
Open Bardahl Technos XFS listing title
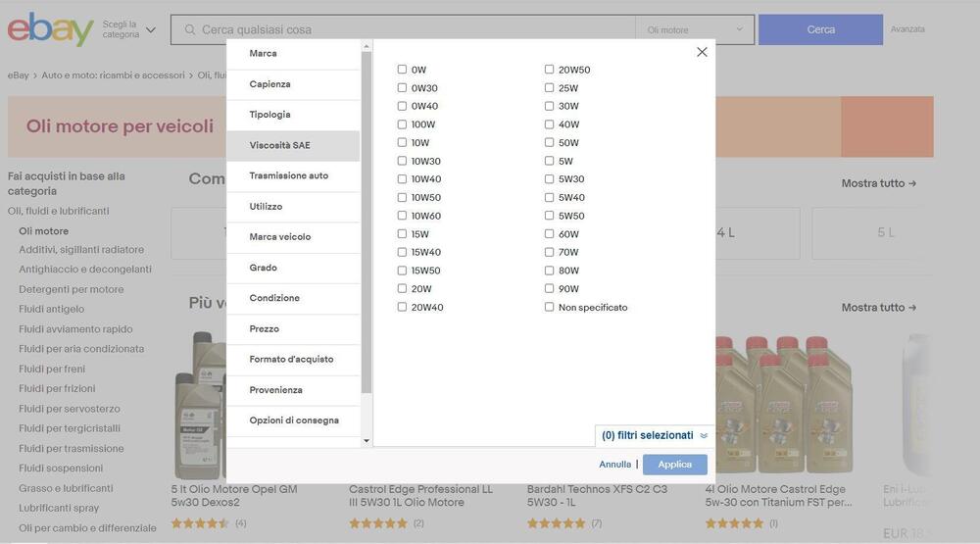[x=597, y=496]
